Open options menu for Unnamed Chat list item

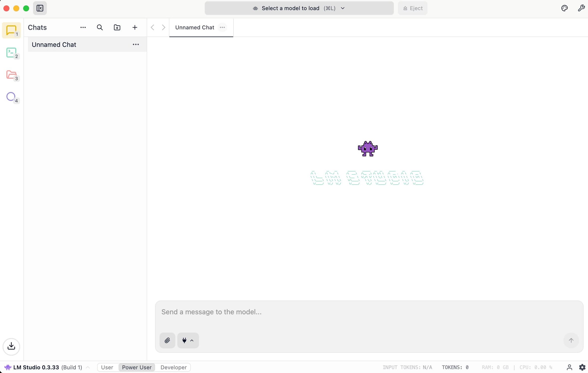coord(136,44)
